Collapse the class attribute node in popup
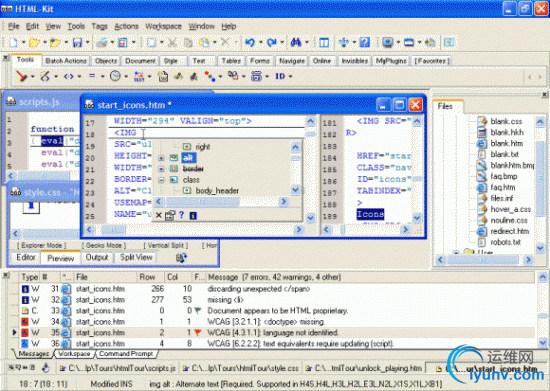 click(161, 180)
